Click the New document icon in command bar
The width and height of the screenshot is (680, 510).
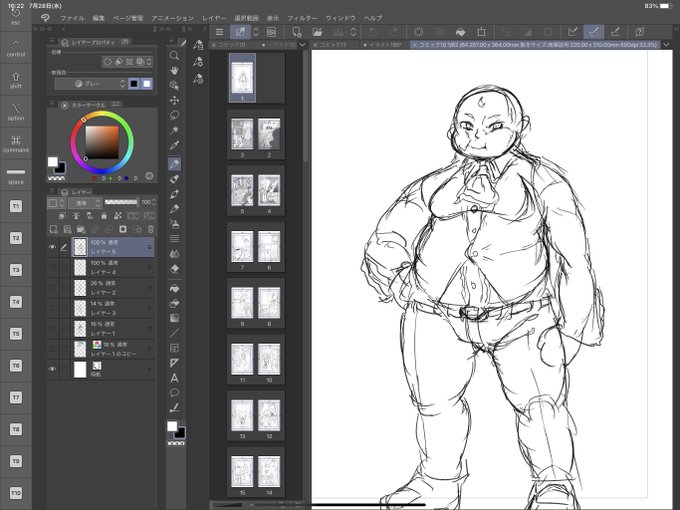click(x=297, y=32)
